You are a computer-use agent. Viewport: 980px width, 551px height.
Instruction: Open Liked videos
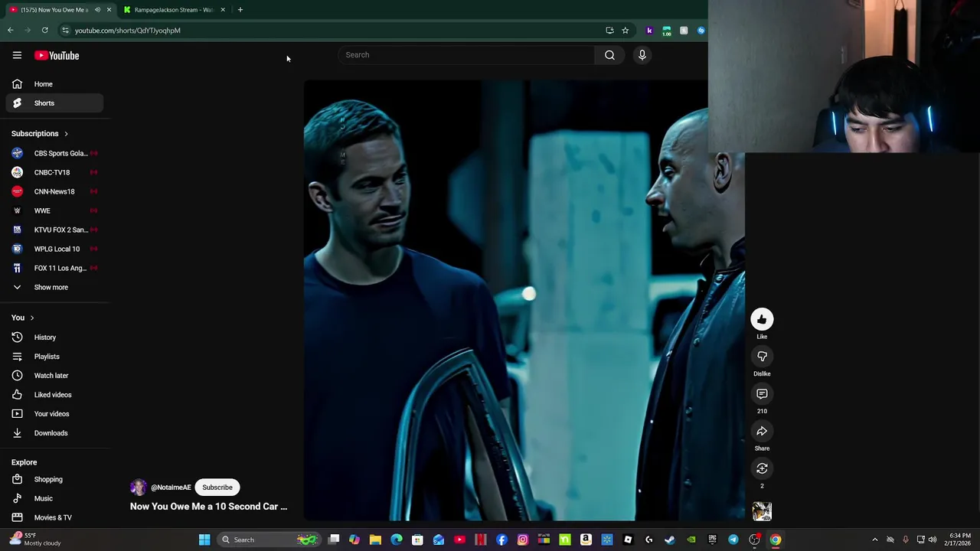(x=54, y=395)
